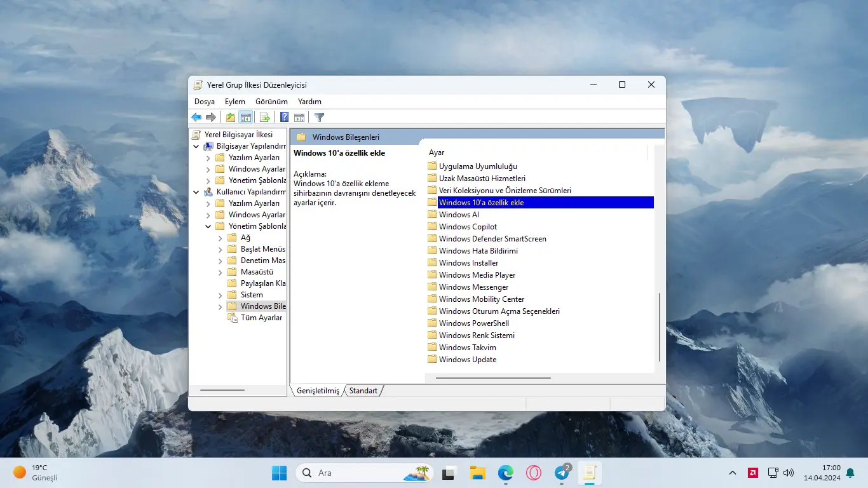Open the Görünüm menu

272,102
